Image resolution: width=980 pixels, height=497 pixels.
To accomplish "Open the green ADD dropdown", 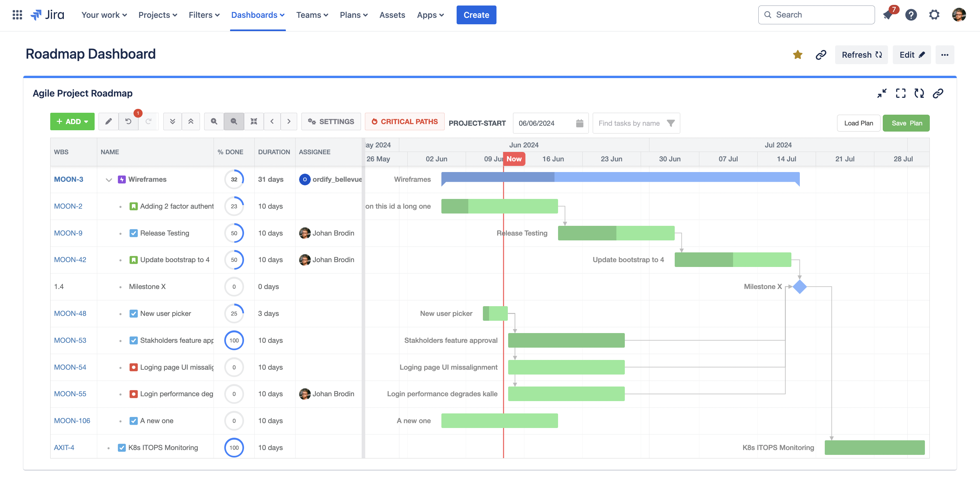I will click(72, 122).
